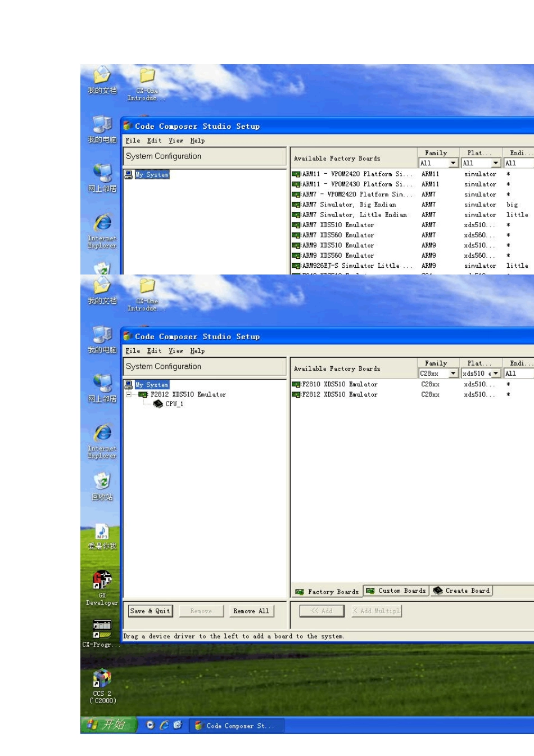
Task: Click the F2812 XDS510 Emulator board icon in System Configuration tree
Action: tap(143, 395)
